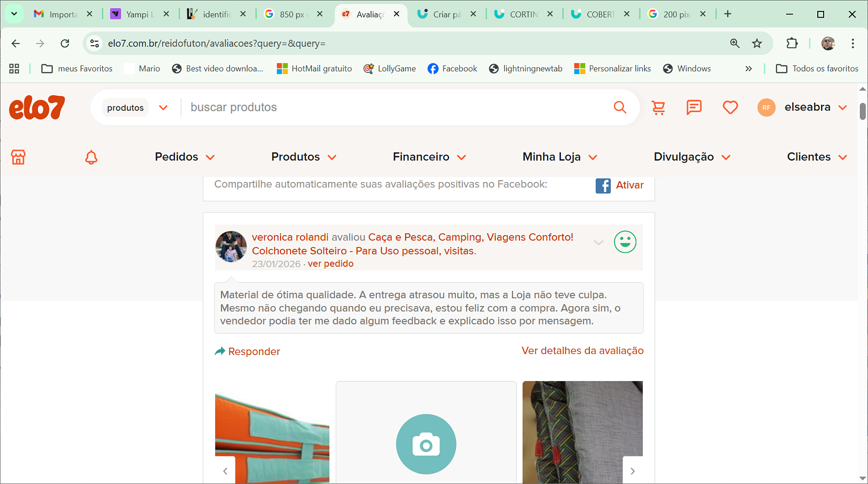Open notifications bell icon
The image size is (868, 484).
click(91, 157)
